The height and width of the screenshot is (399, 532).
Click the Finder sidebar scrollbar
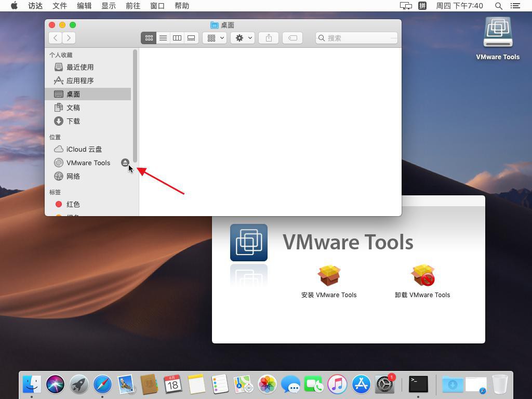(135, 106)
